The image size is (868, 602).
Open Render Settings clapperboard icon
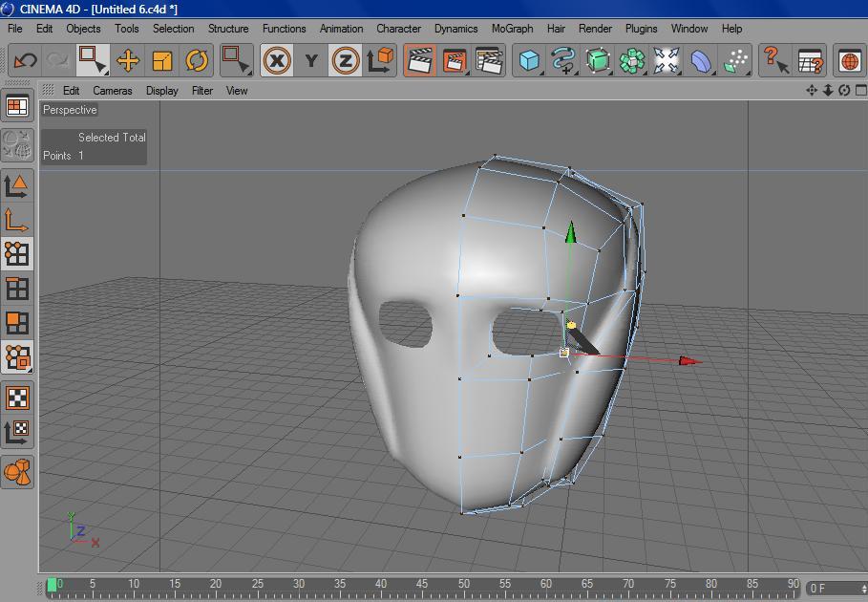click(489, 60)
